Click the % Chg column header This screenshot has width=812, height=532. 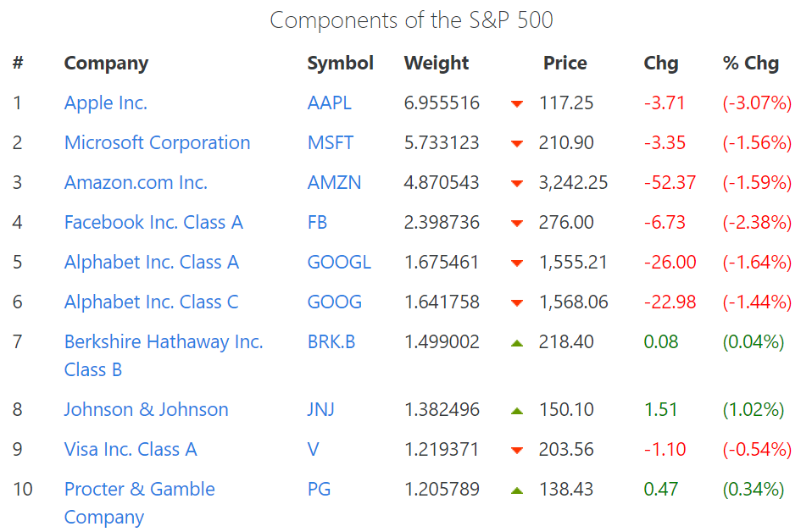click(x=750, y=64)
